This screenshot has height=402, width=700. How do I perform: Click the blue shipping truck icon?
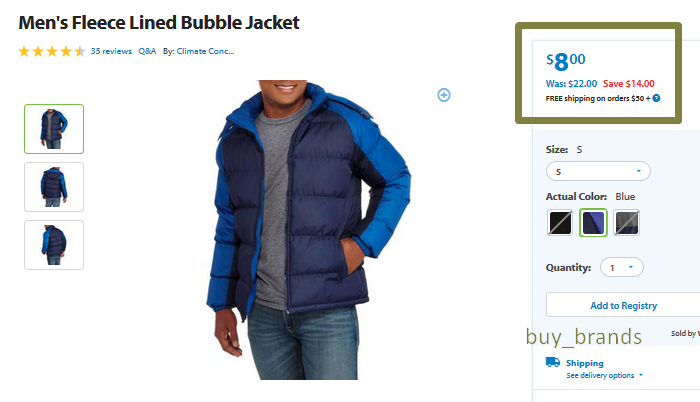[x=553, y=362]
